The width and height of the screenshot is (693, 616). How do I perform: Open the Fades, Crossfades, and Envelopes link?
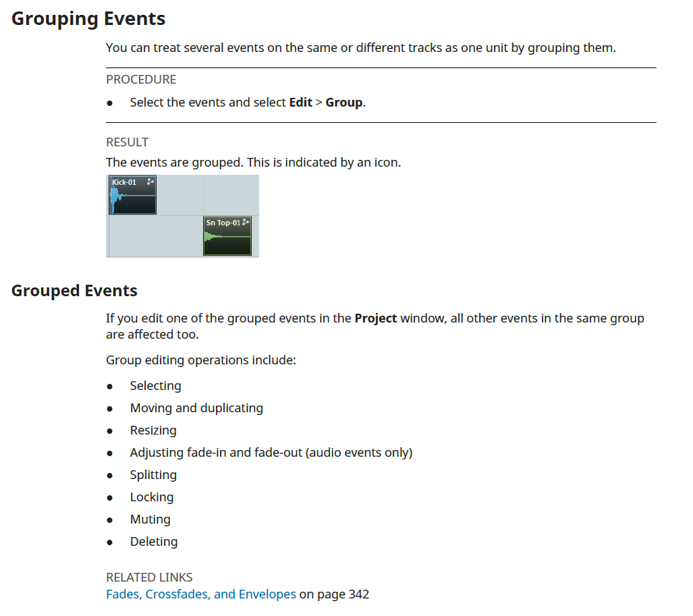pos(201,594)
